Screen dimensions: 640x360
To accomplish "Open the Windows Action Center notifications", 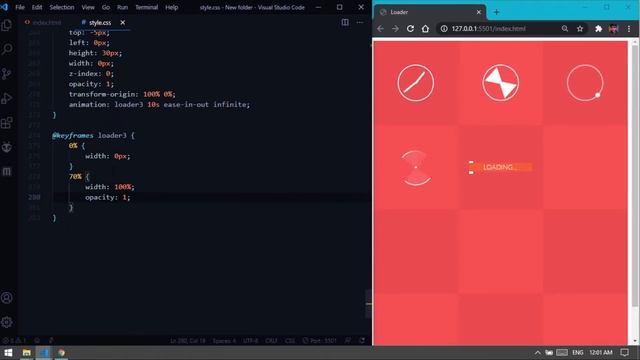I will [624, 352].
